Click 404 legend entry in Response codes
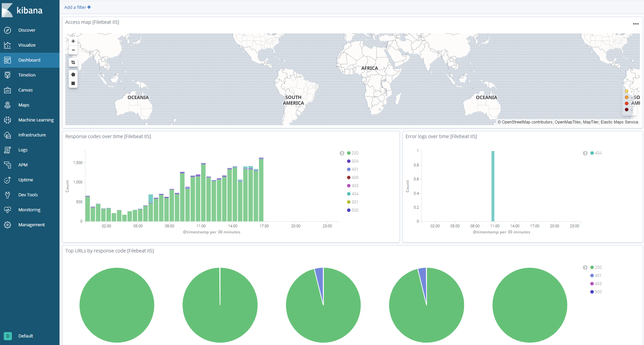644x345 pixels. pyautogui.click(x=352, y=194)
